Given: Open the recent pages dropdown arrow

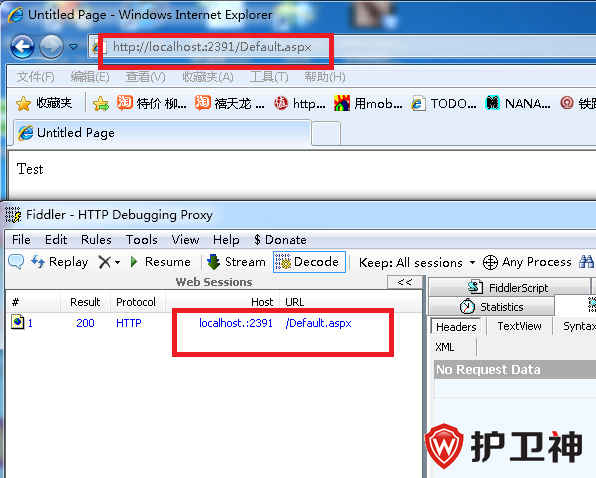Looking at the screenshot, I should (73, 47).
